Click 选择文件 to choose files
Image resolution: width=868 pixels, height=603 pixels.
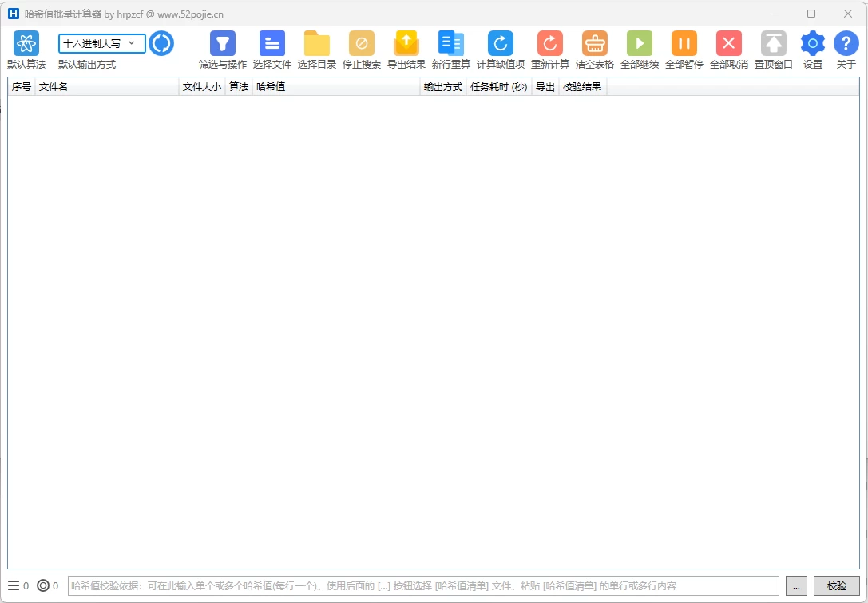point(272,44)
